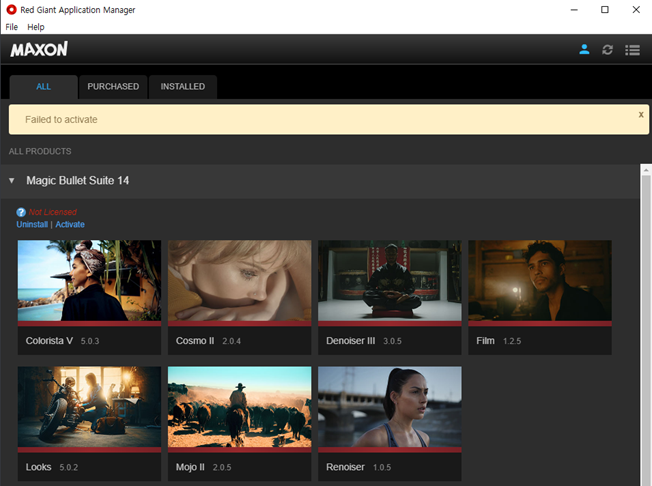Switch to the PURCHASED tab
This screenshot has width=652, height=486.
click(113, 86)
